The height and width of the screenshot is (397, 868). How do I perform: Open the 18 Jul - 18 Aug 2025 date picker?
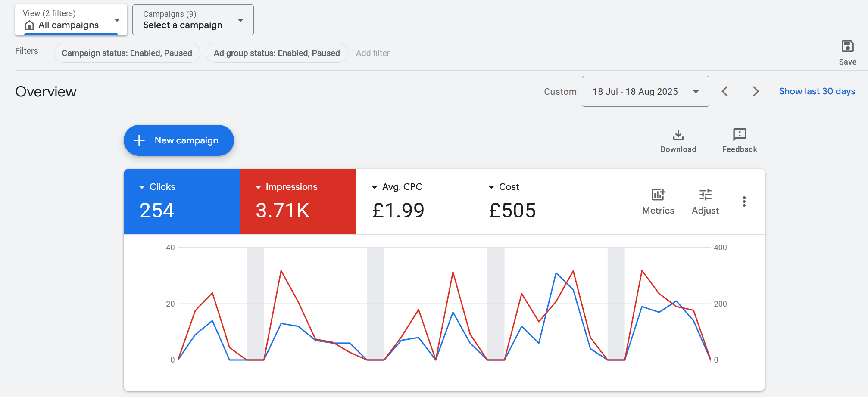pyautogui.click(x=645, y=91)
